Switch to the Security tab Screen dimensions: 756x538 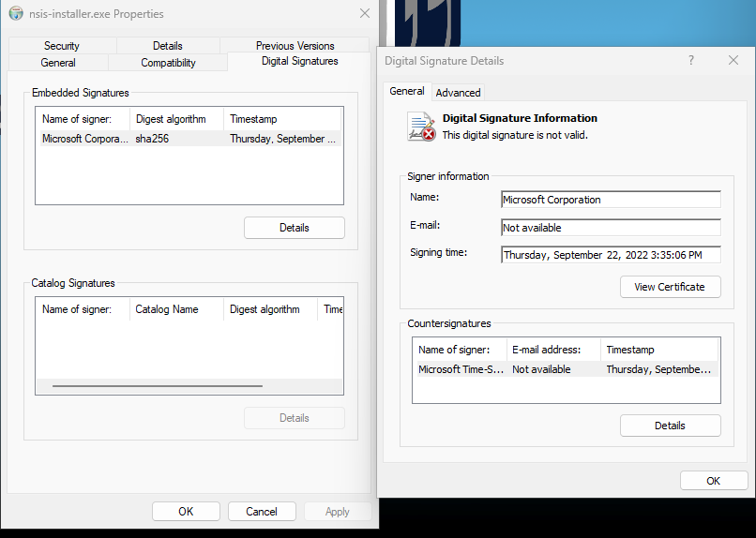click(62, 46)
